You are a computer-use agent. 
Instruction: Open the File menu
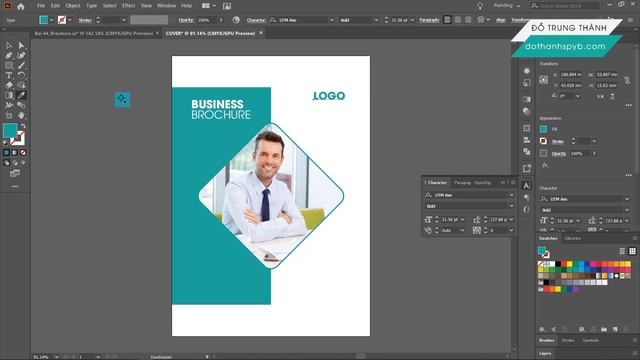[41, 6]
